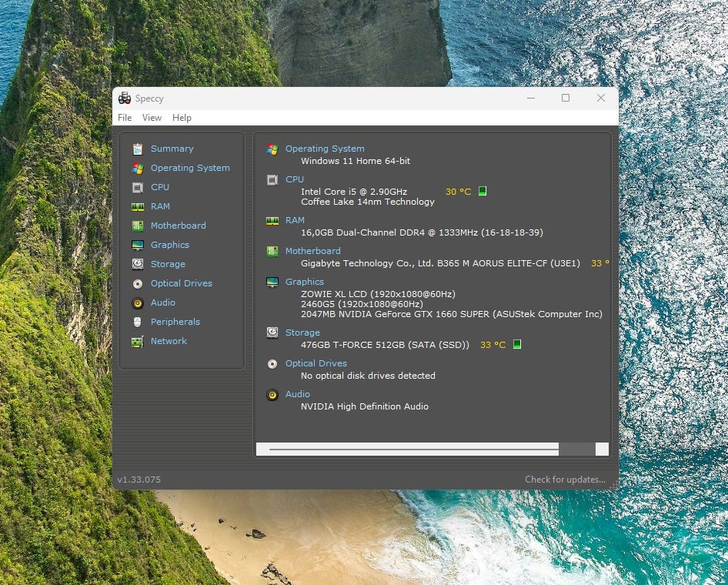This screenshot has width=728, height=585.
Task: Click the Summary clipboard icon in sidebar
Action: [138, 149]
